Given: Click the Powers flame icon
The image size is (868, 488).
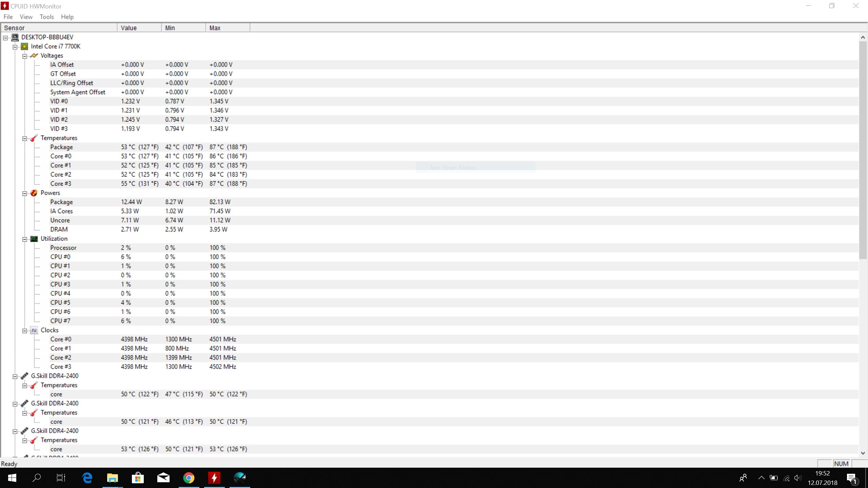Looking at the screenshot, I should click(x=34, y=193).
